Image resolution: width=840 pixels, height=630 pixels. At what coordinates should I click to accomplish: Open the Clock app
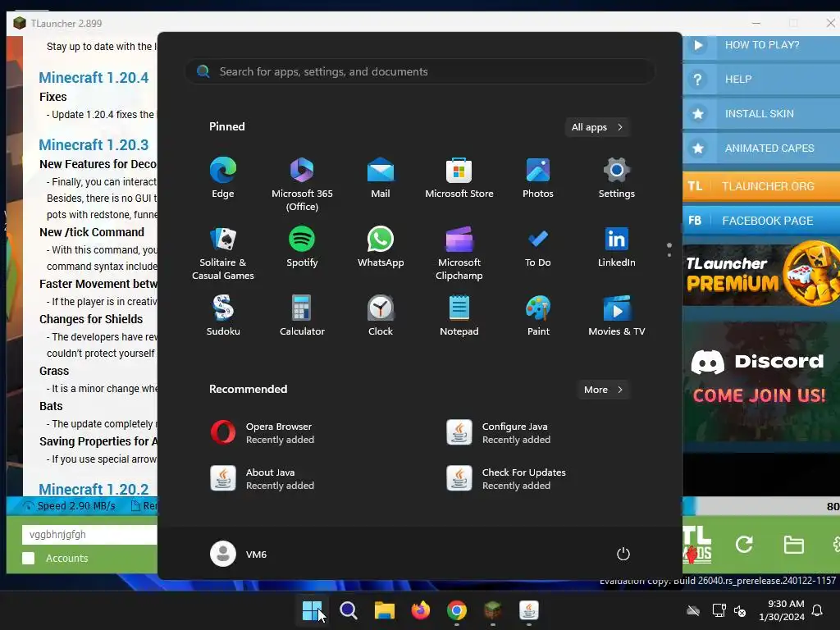click(x=381, y=316)
